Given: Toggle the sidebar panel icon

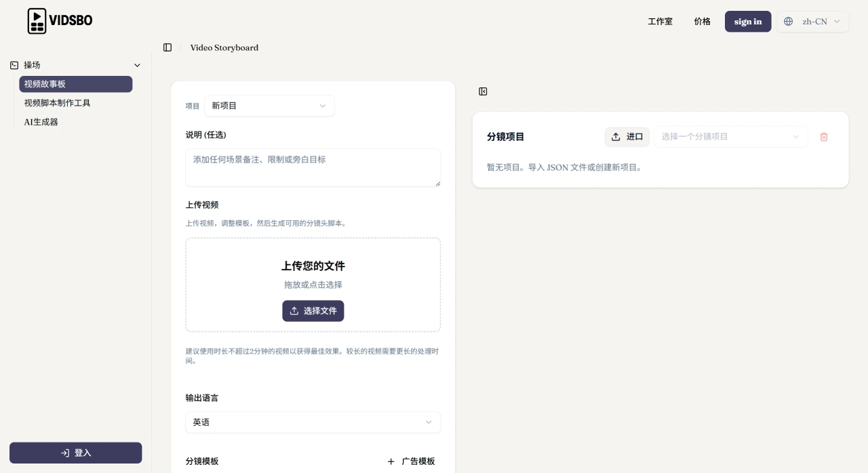Looking at the screenshot, I should tap(167, 47).
